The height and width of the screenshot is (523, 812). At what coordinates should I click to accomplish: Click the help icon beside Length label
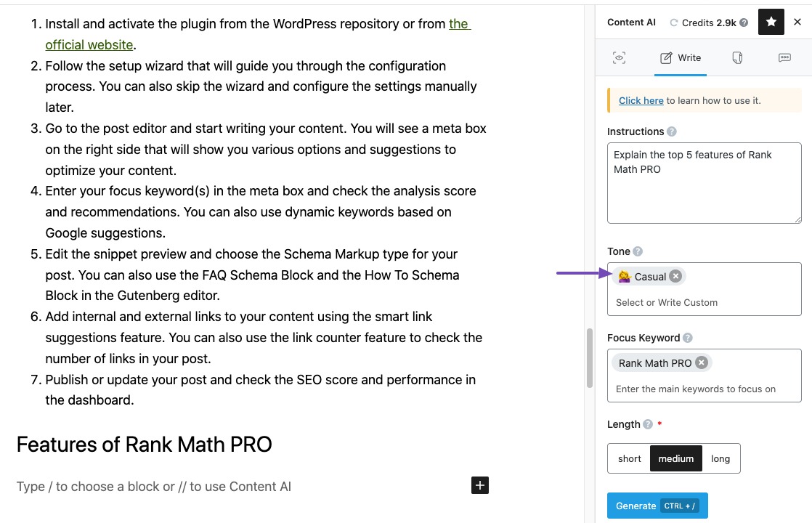(648, 424)
